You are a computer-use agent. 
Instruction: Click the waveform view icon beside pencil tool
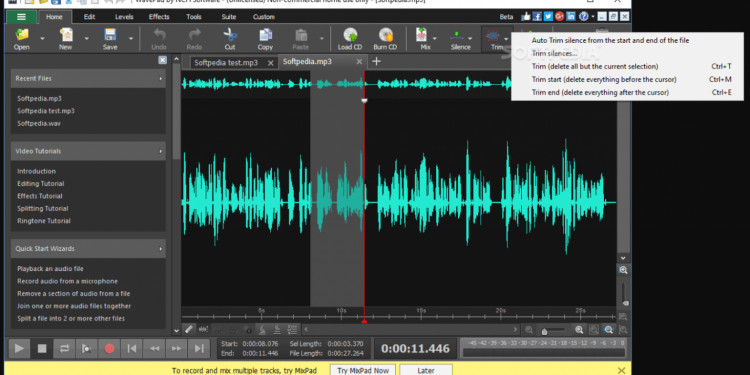203,329
